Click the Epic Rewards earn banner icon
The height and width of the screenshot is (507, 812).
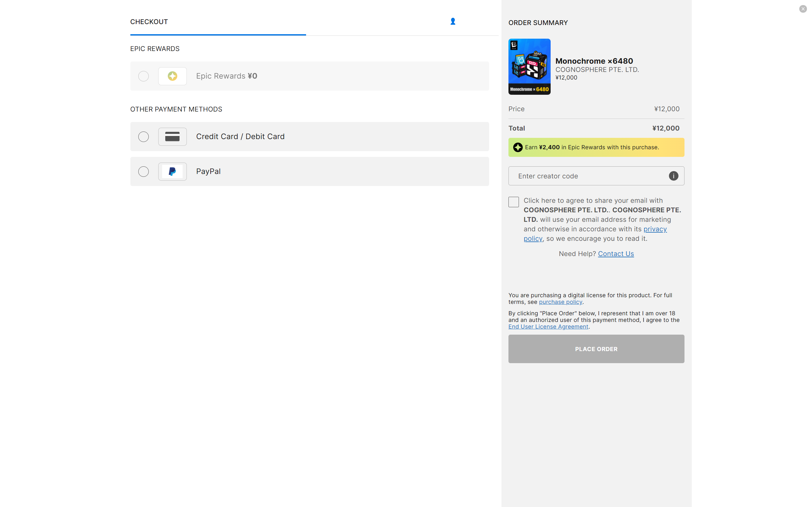tap(518, 148)
